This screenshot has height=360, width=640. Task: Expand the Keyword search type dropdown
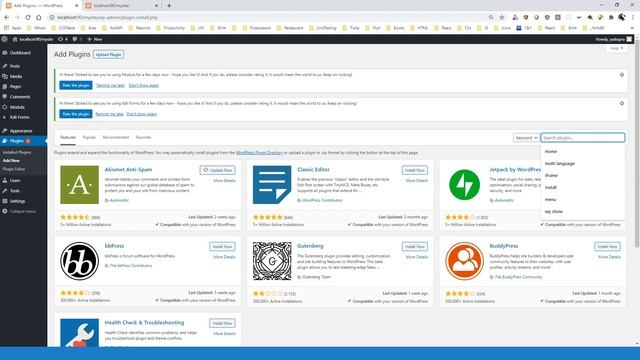click(526, 138)
